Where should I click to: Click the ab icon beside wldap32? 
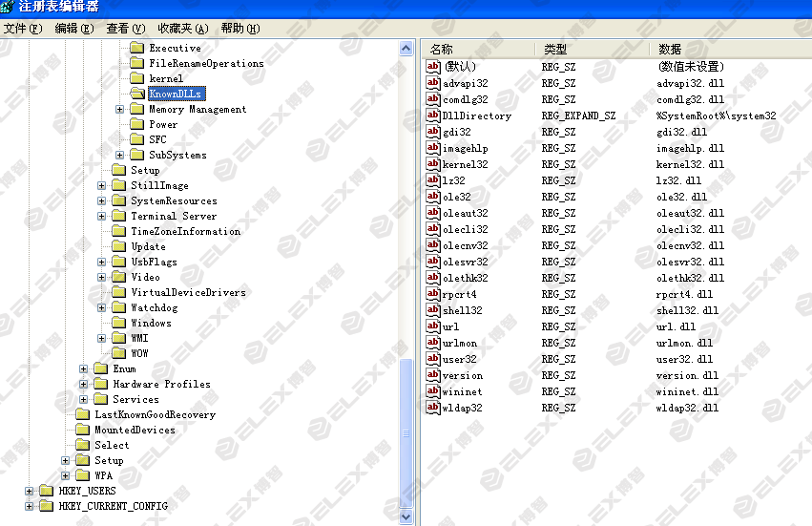(432, 408)
